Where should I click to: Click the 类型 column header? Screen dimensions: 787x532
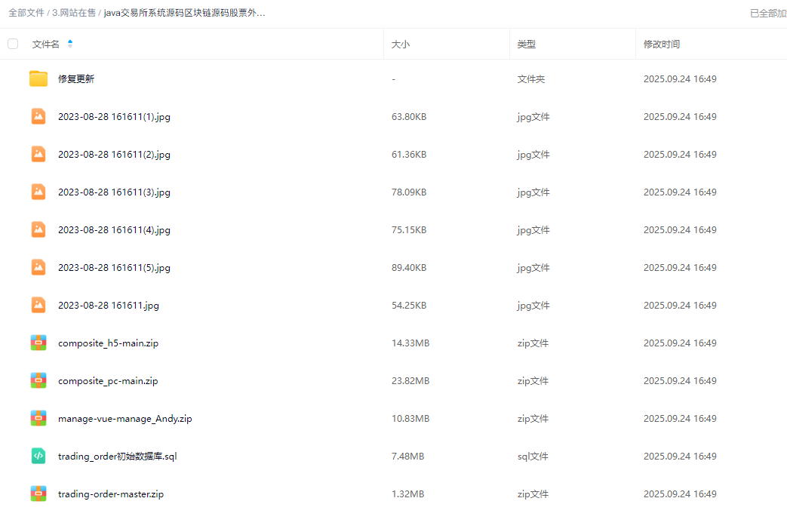[526, 45]
